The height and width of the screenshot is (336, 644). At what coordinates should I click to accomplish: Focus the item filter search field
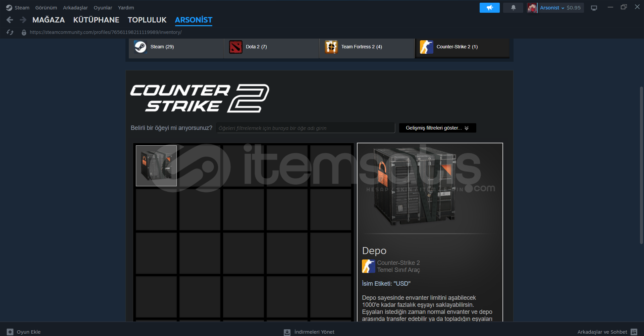pos(306,128)
